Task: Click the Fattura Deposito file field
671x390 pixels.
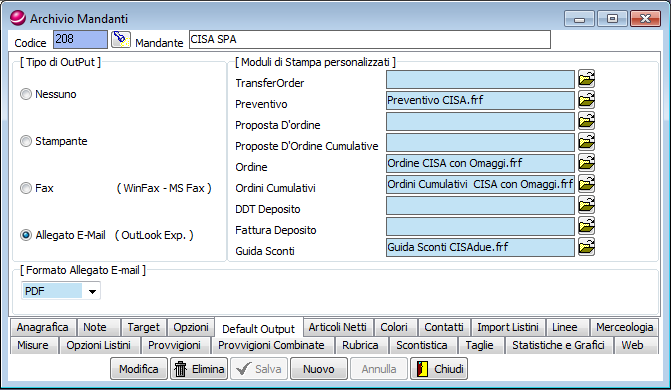Action: [480, 226]
